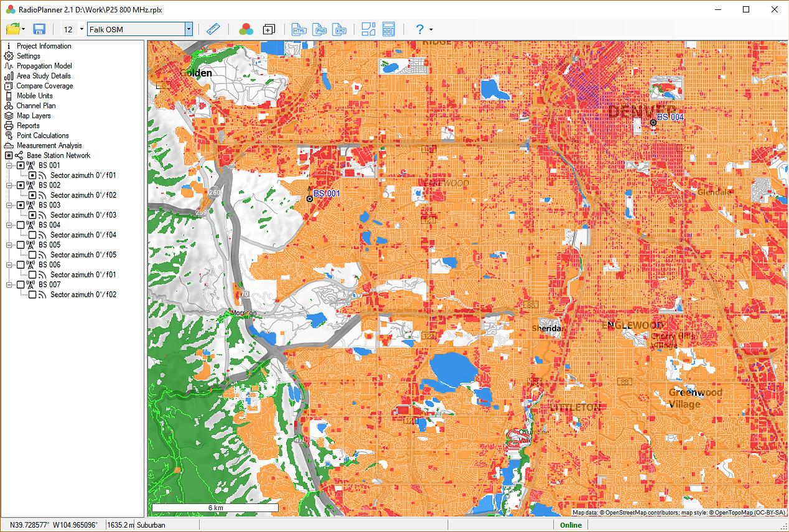Export coverage as KMZ file

(x=339, y=29)
